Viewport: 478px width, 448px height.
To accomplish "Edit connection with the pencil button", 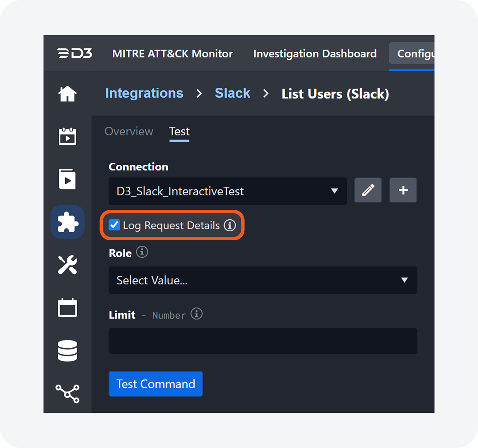I will 368,191.
